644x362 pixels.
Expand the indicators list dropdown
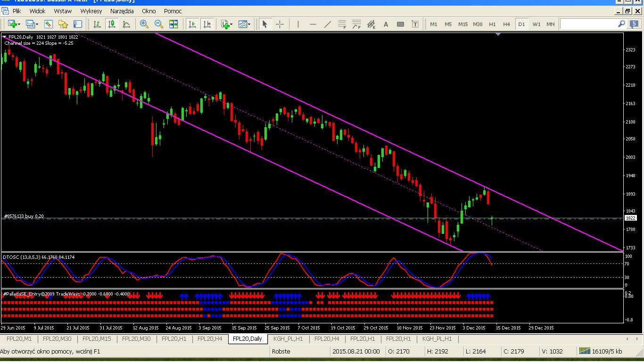[x=231, y=24]
